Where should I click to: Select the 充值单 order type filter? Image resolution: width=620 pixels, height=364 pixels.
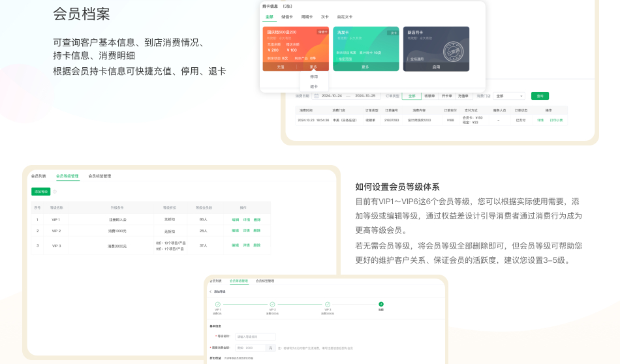point(463,96)
